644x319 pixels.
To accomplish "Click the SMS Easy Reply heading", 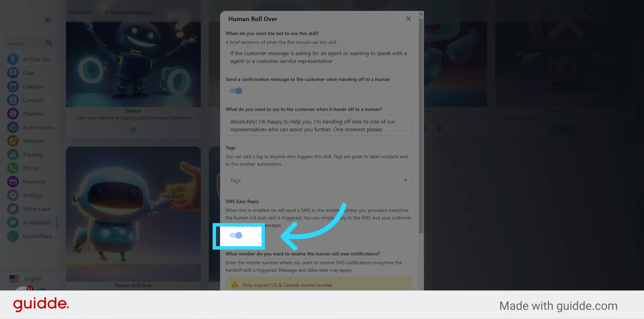I will (x=242, y=201).
